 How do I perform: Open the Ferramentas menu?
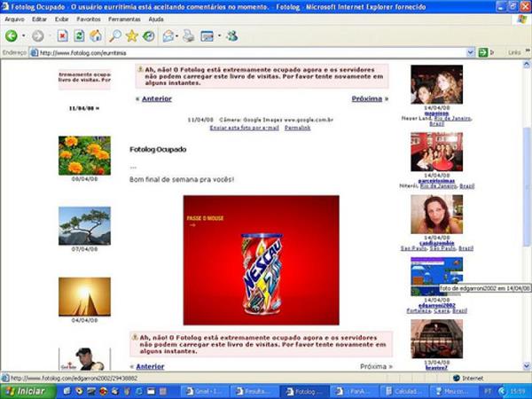[x=124, y=19]
